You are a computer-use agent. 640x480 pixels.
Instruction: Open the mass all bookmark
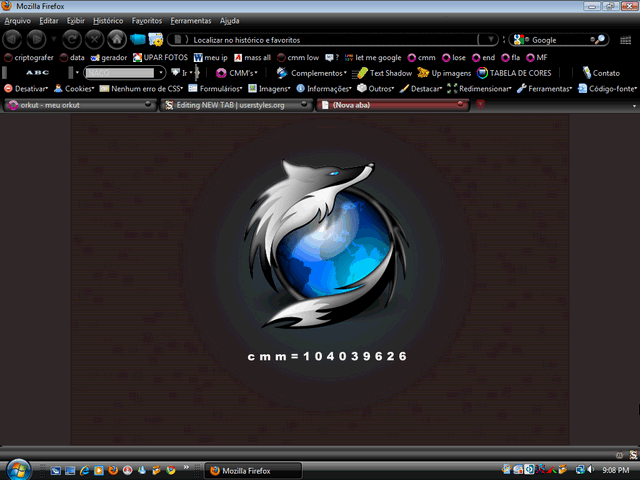click(x=252, y=58)
